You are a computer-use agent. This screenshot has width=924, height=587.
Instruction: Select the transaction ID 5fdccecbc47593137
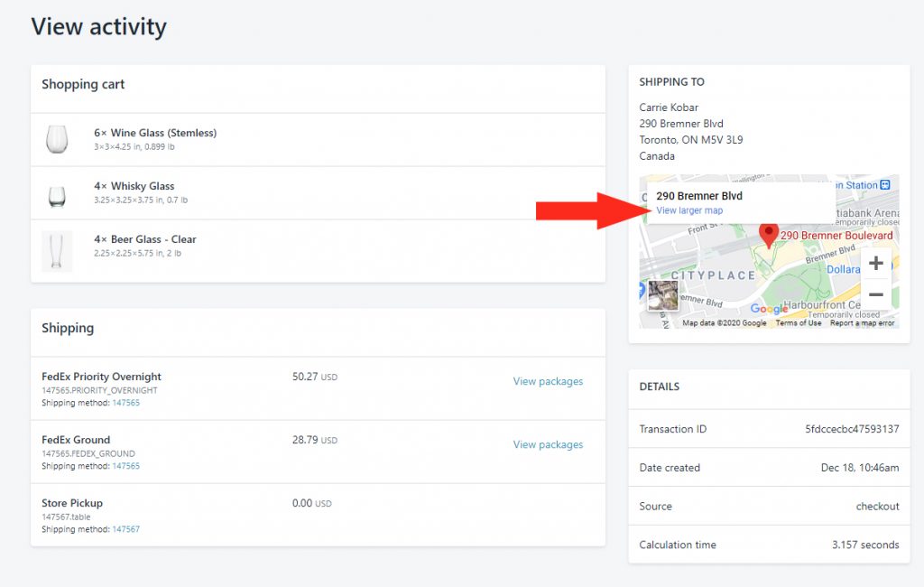tap(852, 429)
